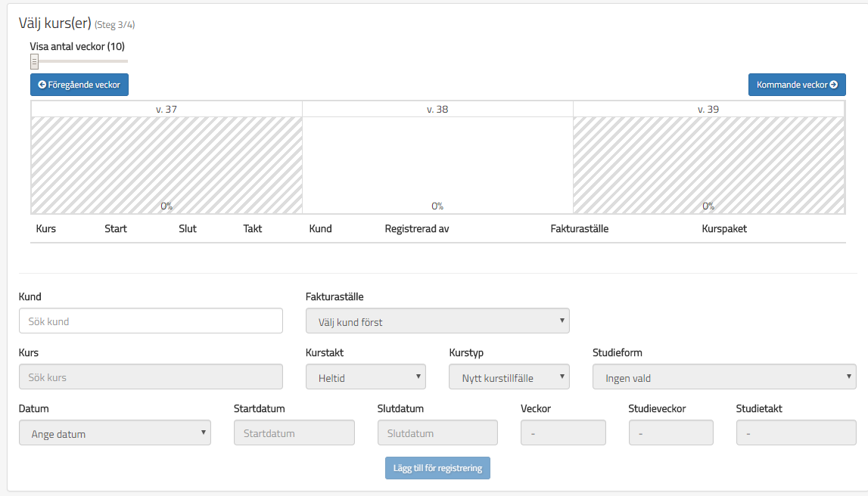Click the Föregående veckor button
Viewport: 868px width, 496px height.
click(79, 85)
